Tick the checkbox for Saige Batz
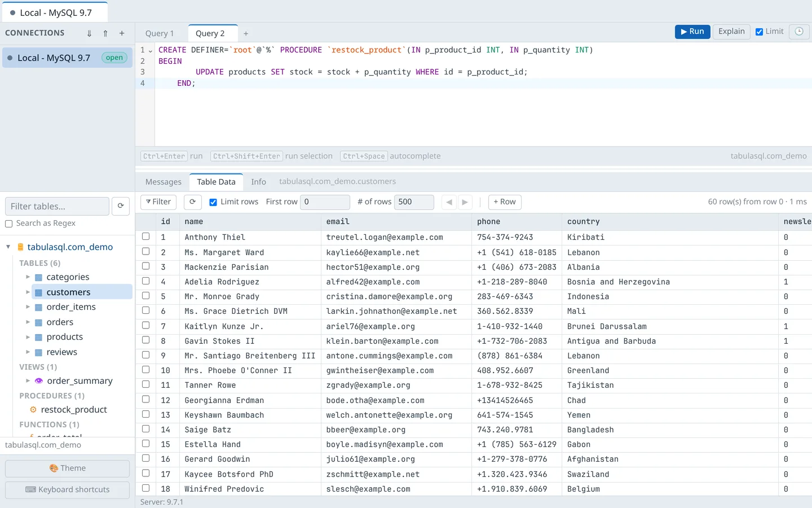Viewport: 812px width, 508px height. (146, 428)
